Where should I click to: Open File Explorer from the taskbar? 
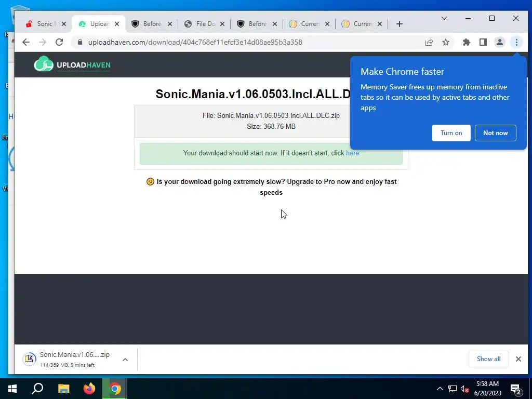[x=63, y=389]
